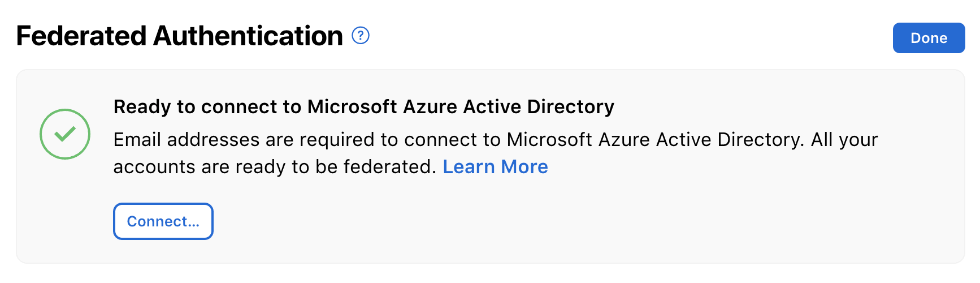Click the Done button
Viewport: 980px width, 283px height.
click(x=929, y=38)
